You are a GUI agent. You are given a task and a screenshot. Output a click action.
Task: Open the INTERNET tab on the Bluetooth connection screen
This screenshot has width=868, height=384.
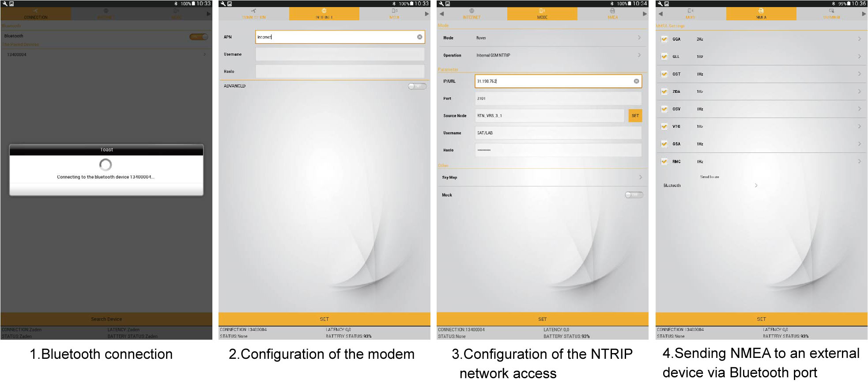pos(106,14)
